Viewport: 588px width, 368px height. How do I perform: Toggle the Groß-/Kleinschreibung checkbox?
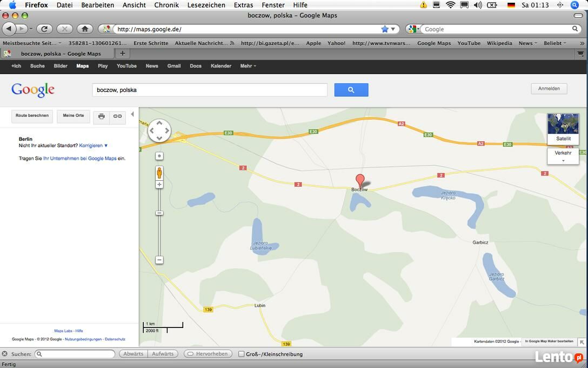point(242,354)
